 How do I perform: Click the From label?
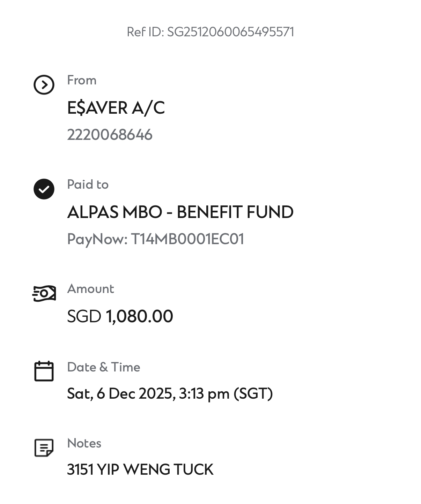click(x=82, y=80)
